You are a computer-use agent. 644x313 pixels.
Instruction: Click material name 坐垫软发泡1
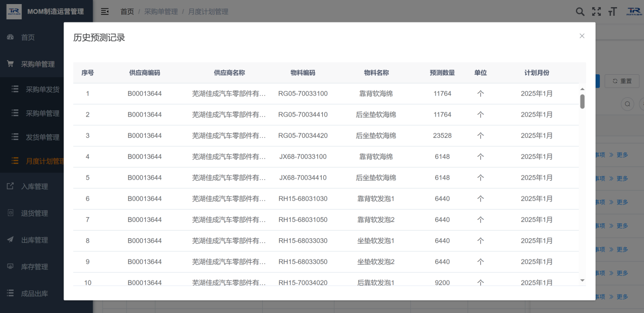pyautogui.click(x=376, y=241)
